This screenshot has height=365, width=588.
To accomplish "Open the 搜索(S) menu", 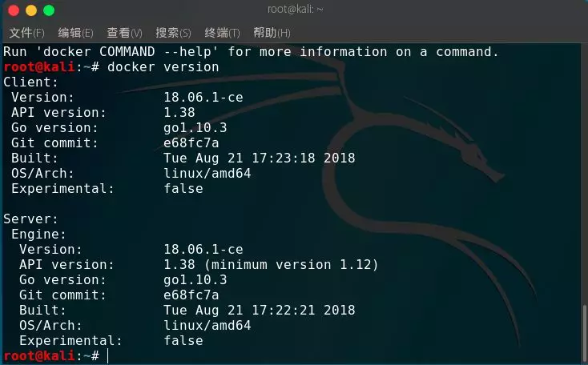I will pyautogui.click(x=173, y=33).
